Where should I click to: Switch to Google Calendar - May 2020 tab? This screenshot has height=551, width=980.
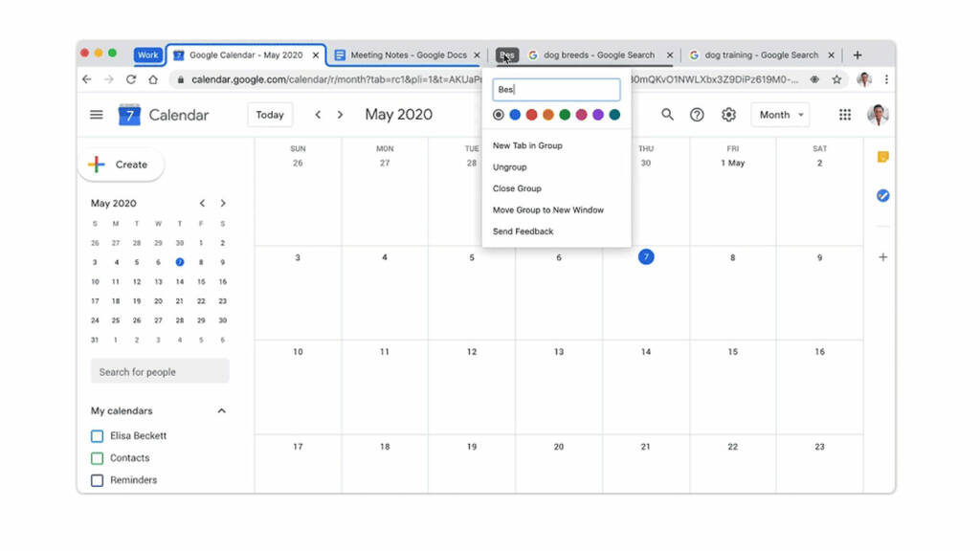point(246,55)
